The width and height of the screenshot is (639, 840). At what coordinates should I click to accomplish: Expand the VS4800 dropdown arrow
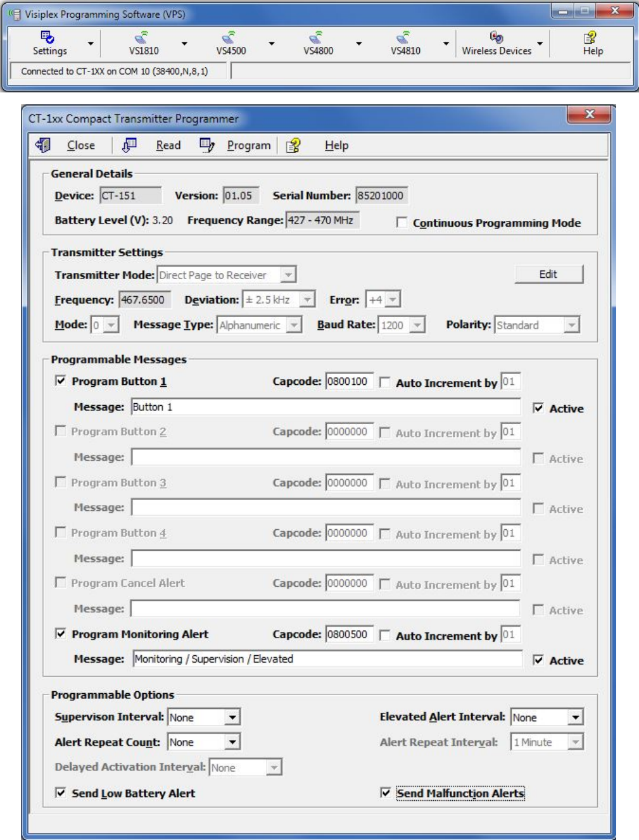[x=359, y=44]
